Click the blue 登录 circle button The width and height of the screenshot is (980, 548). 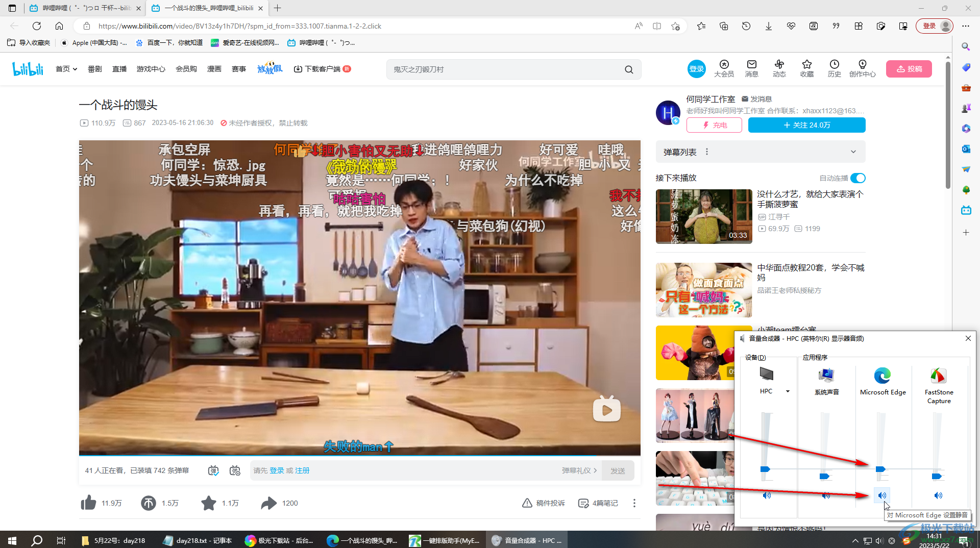[697, 69]
